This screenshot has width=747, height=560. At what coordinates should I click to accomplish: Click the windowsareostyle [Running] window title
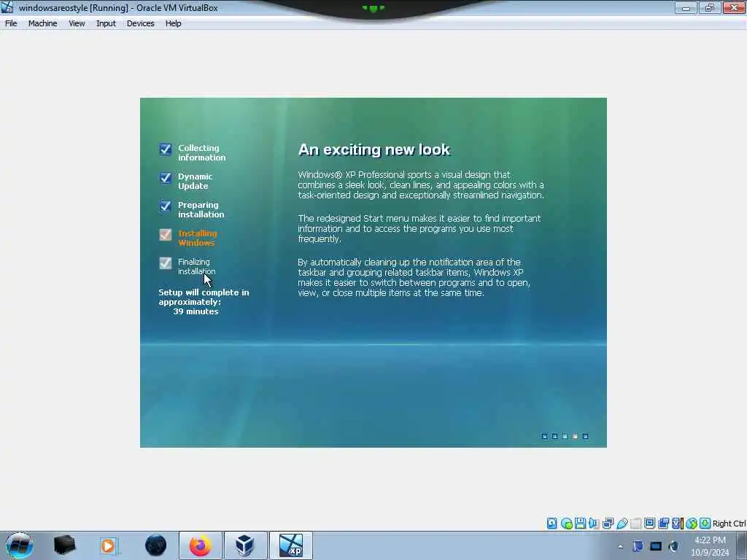click(118, 8)
